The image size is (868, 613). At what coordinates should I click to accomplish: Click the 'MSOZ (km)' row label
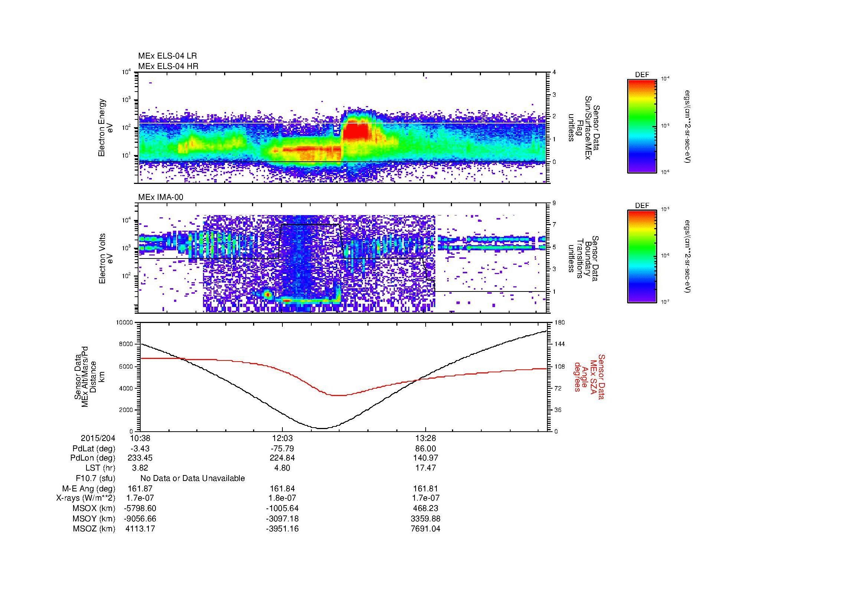pyautogui.click(x=94, y=529)
